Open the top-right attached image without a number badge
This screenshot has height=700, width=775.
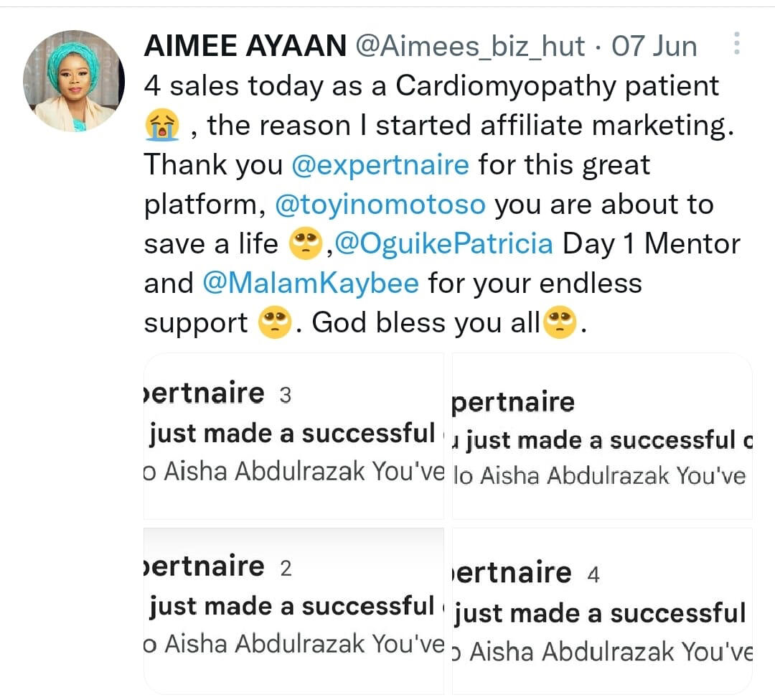tap(602, 435)
